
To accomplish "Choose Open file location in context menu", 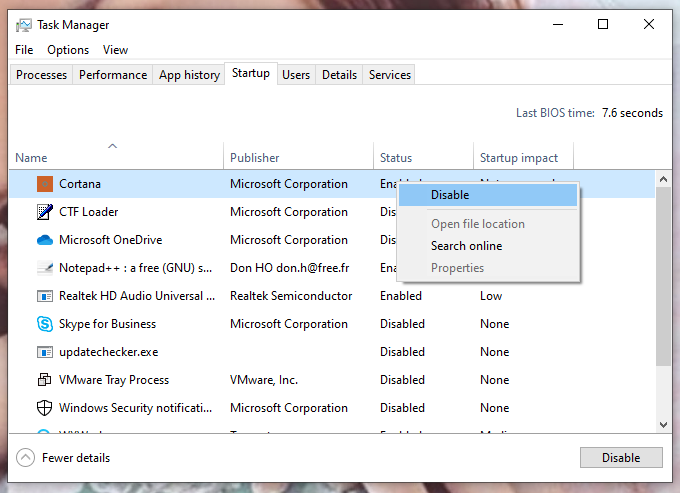I will [488, 224].
